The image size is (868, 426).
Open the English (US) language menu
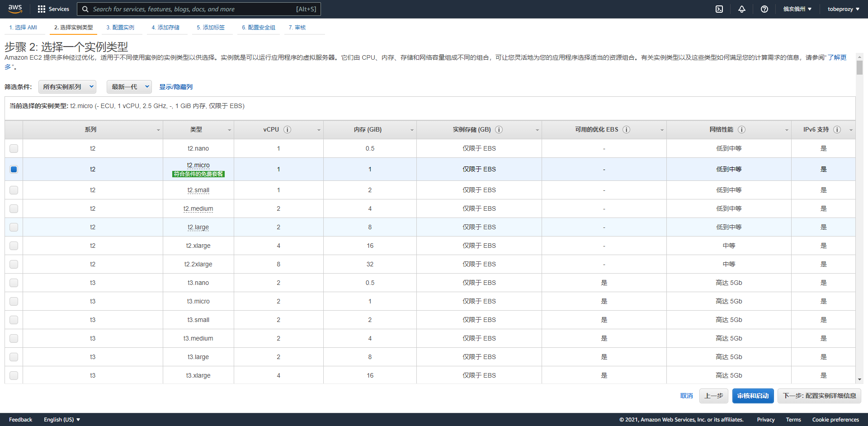62,420
